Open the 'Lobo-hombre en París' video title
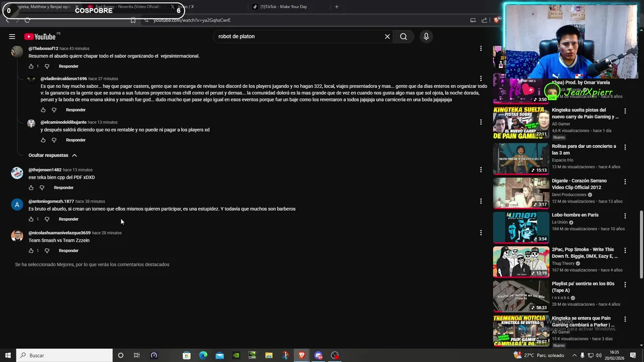 (575, 215)
